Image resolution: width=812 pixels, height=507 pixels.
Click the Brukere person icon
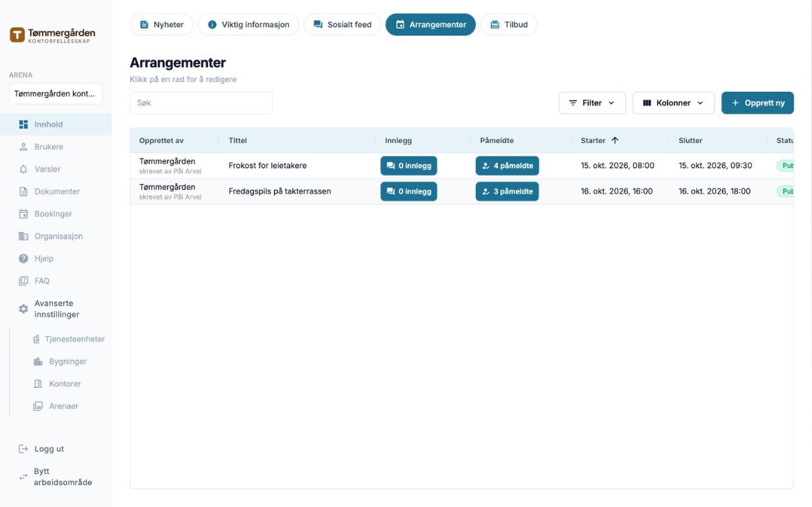(23, 147)
